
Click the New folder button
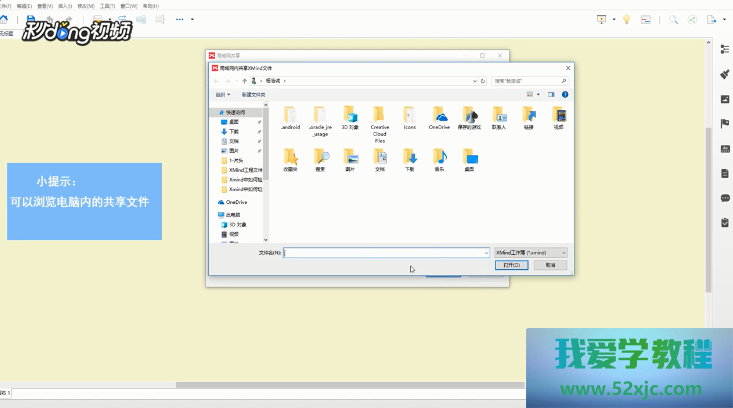point(253,94)
